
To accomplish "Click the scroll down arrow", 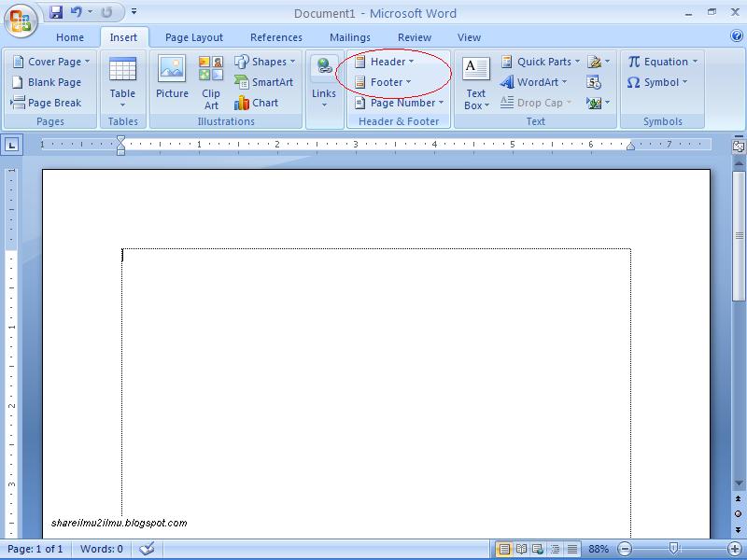I will [739, 483].
